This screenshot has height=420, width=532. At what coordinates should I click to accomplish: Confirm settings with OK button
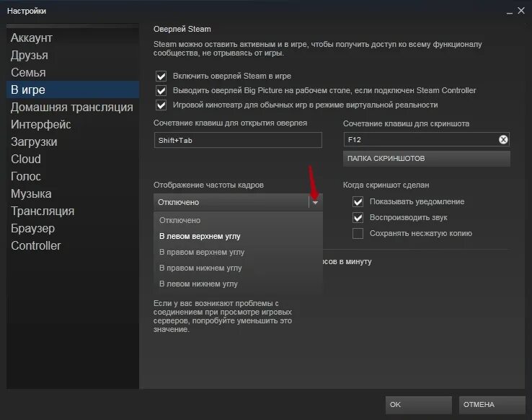tap(418, 405)
